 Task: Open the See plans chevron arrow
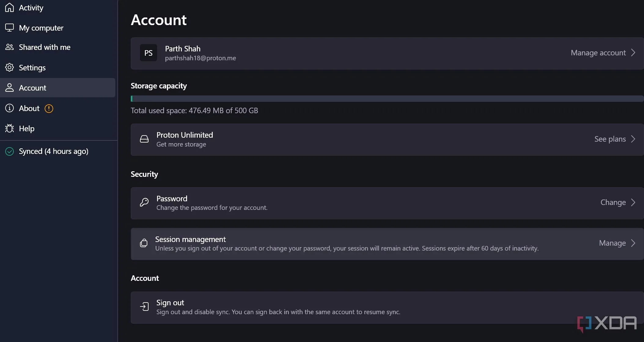633,139
